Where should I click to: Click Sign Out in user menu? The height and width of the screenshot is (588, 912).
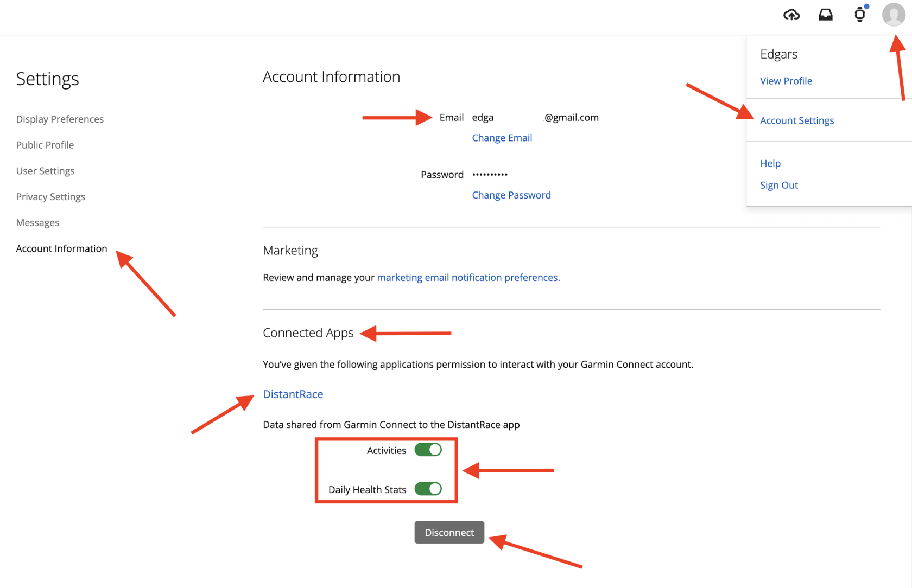(779, 185)
